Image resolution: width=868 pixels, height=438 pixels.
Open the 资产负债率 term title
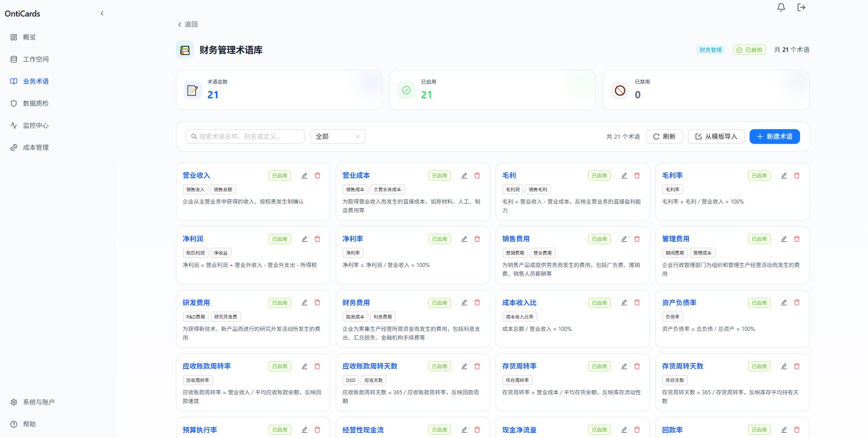click(x=679, y=302)
